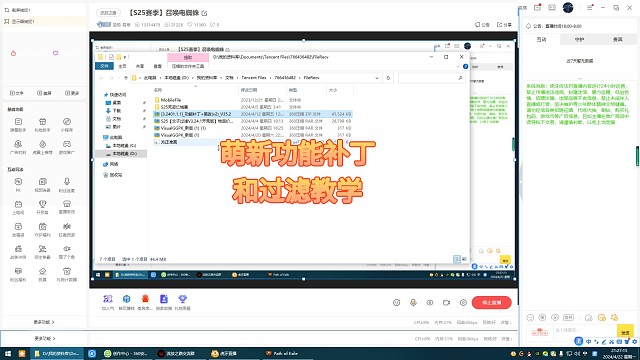Click the Windows Start button
The image size is (640, 360).
coord(8,353)
